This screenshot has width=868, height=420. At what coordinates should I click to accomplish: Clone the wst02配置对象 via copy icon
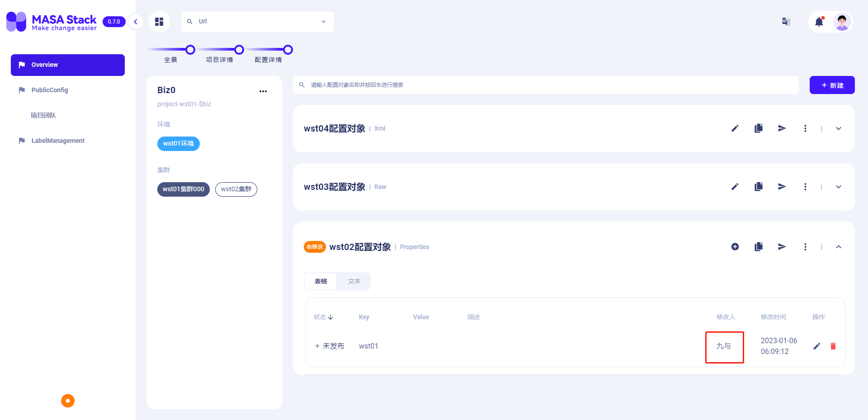pyautogui.click(x=759, y=247)
